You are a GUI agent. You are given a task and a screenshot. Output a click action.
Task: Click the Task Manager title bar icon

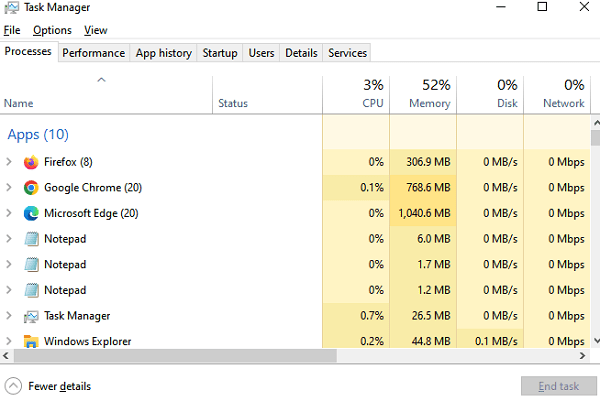11,8
